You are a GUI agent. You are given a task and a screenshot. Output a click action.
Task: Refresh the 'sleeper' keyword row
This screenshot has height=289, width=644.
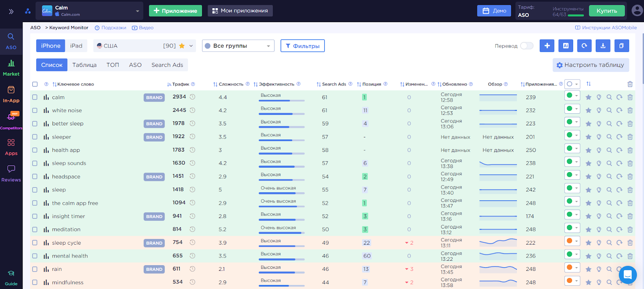click(619, 137)
